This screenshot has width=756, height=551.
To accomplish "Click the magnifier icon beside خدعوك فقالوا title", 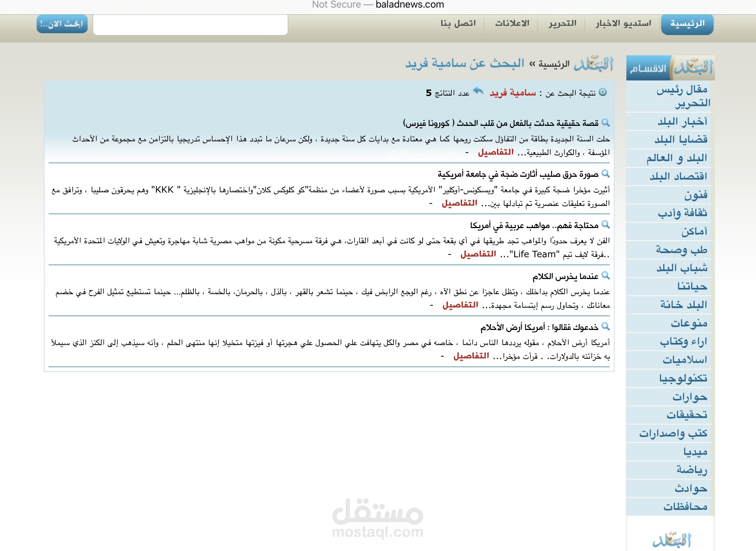I will (605, 326).
